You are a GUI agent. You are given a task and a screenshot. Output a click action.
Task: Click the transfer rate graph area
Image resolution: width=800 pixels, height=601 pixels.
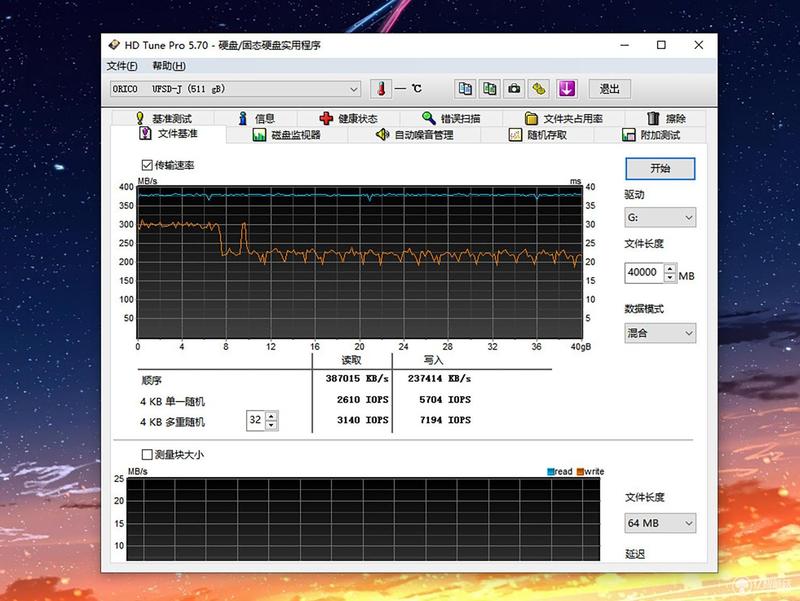click(x=360, y=262)
